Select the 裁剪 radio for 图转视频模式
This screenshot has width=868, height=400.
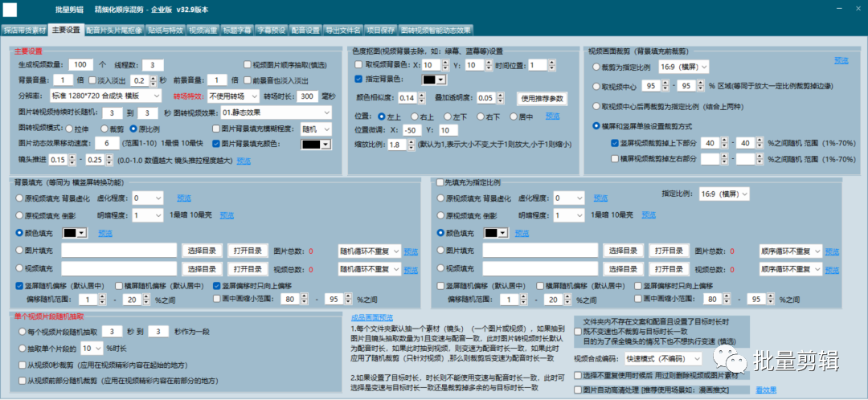click(104, 129)
